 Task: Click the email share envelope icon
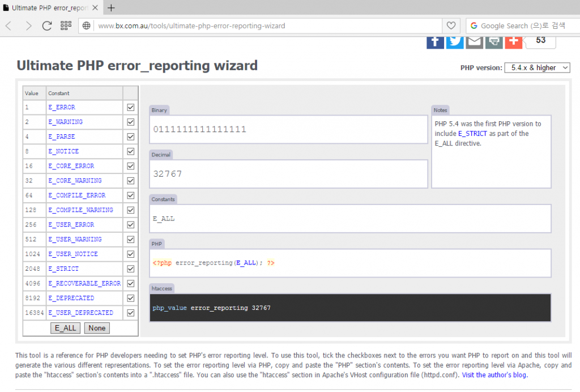475,41
